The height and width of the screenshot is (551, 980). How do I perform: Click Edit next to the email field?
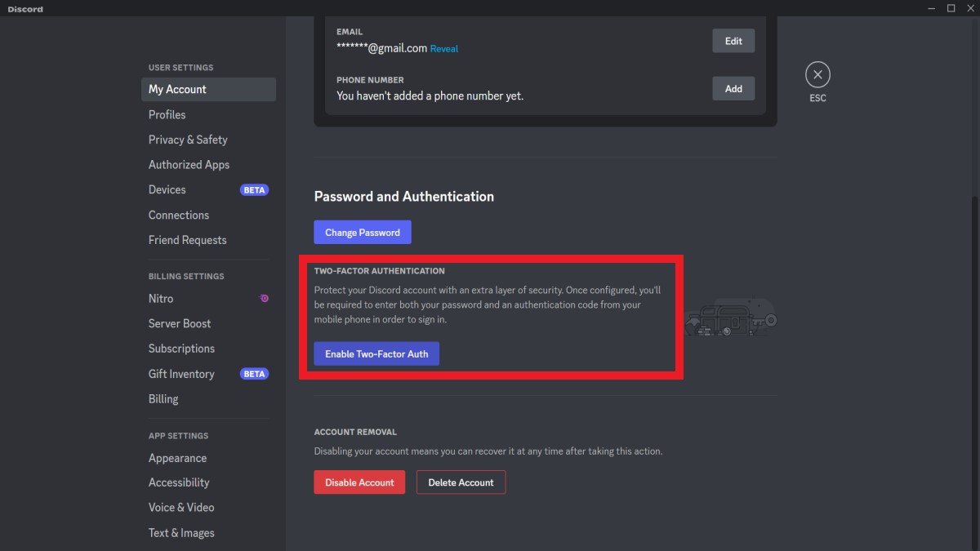click(x=733, y=40)
